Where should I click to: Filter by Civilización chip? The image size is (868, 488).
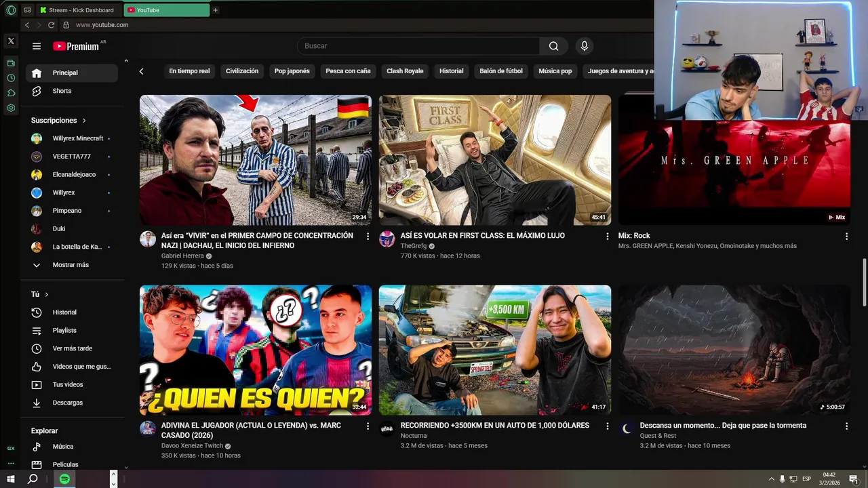click(x=242, y=71)
